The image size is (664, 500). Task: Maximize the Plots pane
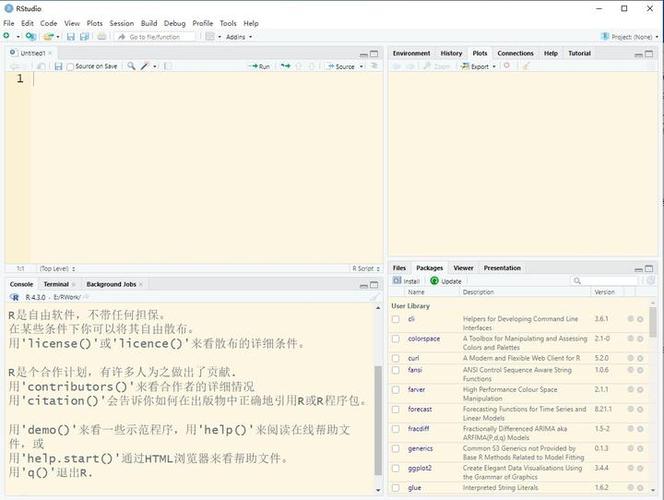pos(649,54)
